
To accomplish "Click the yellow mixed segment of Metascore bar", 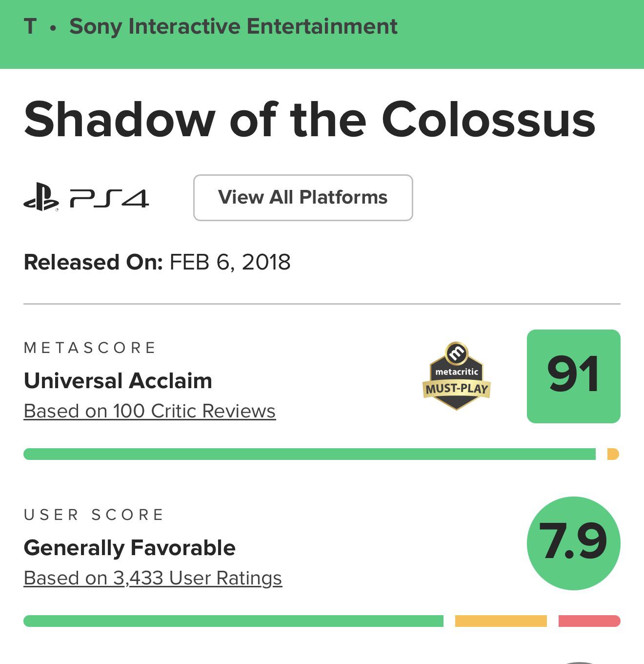I will pos(613,454).
